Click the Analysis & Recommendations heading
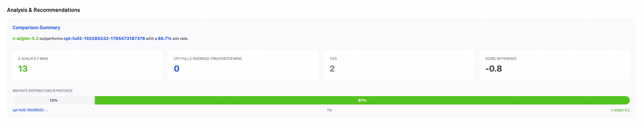Screen dimensions: 644x126 43,10
